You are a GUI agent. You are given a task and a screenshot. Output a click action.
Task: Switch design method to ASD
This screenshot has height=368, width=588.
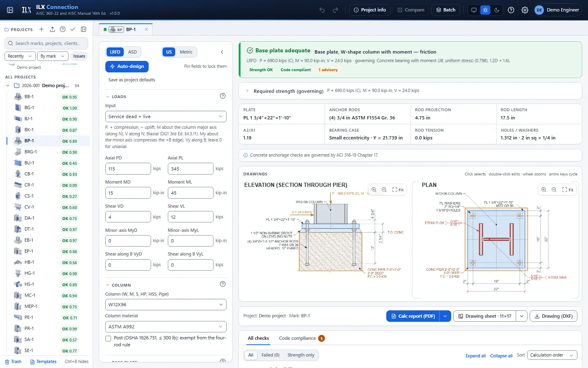pos(132,52)
